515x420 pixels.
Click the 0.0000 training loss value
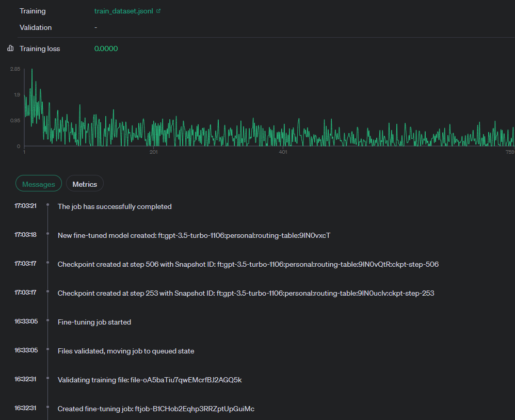pos(106,49)
